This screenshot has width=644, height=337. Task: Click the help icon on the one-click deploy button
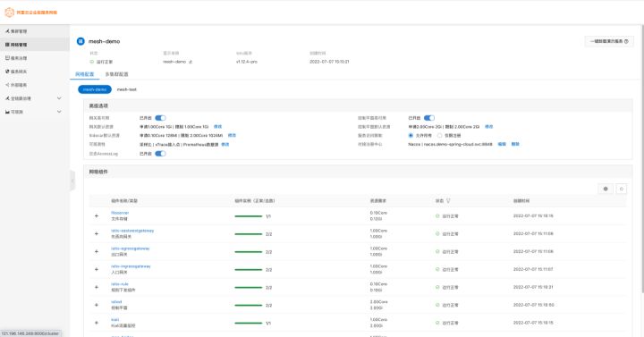(x=626, y=41)
